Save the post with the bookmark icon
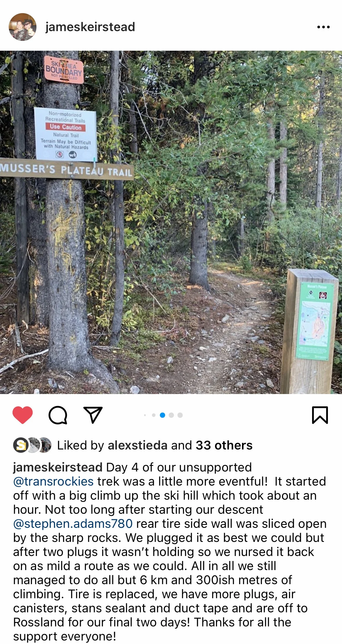342x644 pixels. click(320, 415)
